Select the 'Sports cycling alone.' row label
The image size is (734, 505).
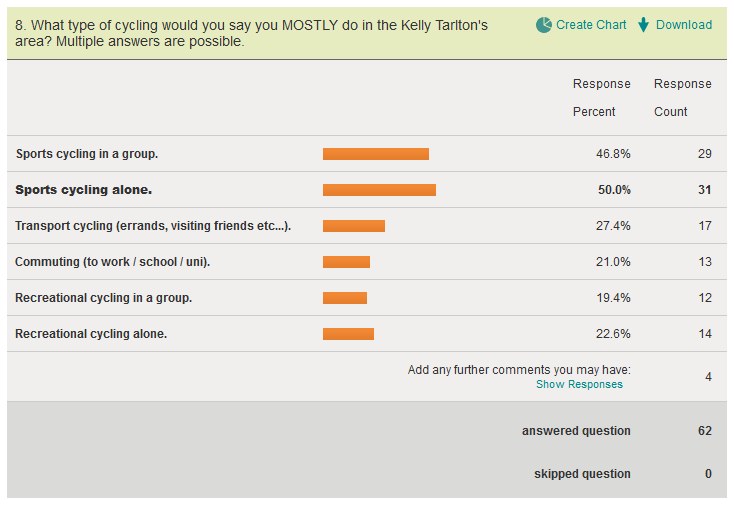coord(84,190)
